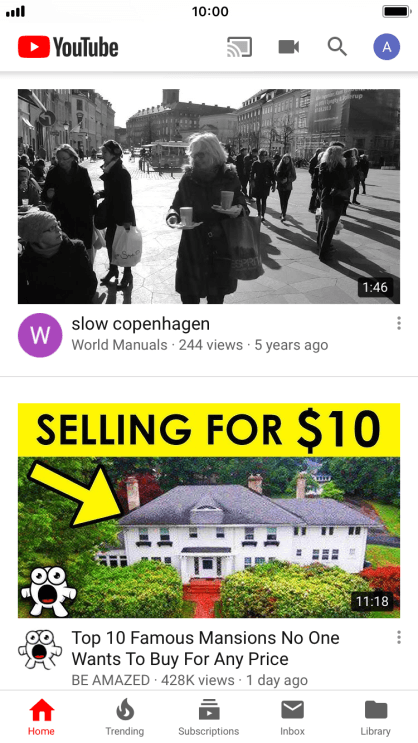Switch to the Trending tab
The height and width of the screenshot is (743, 418).
(125, 718)
